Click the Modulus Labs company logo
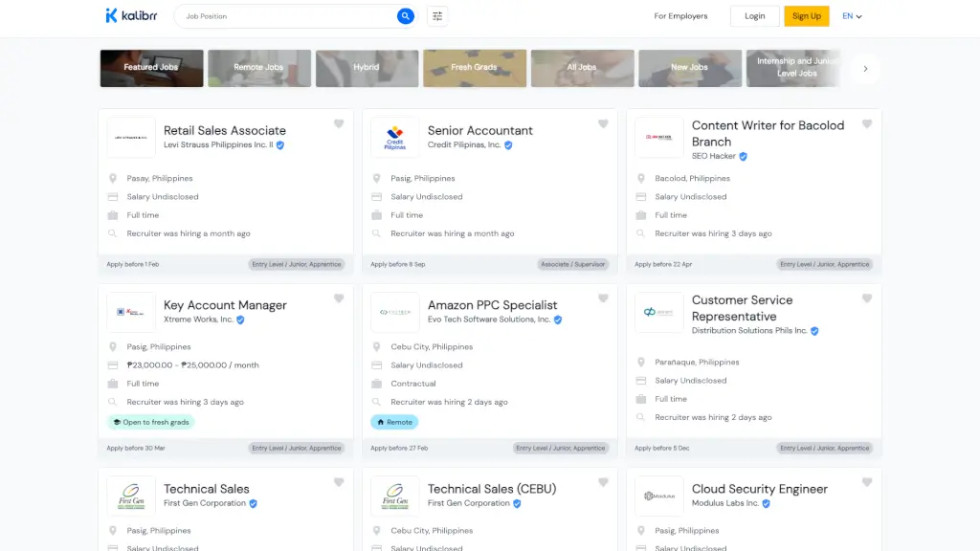 pos(659,496)
